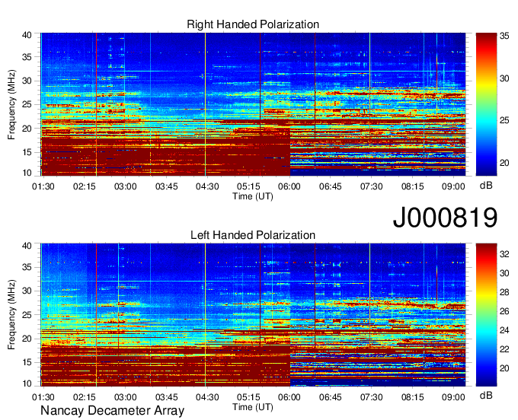The width and height of the screenshot is (518, 420).
Task: Click the "08:15" time tick on the Left Handed plot
Action: [413, 397]
